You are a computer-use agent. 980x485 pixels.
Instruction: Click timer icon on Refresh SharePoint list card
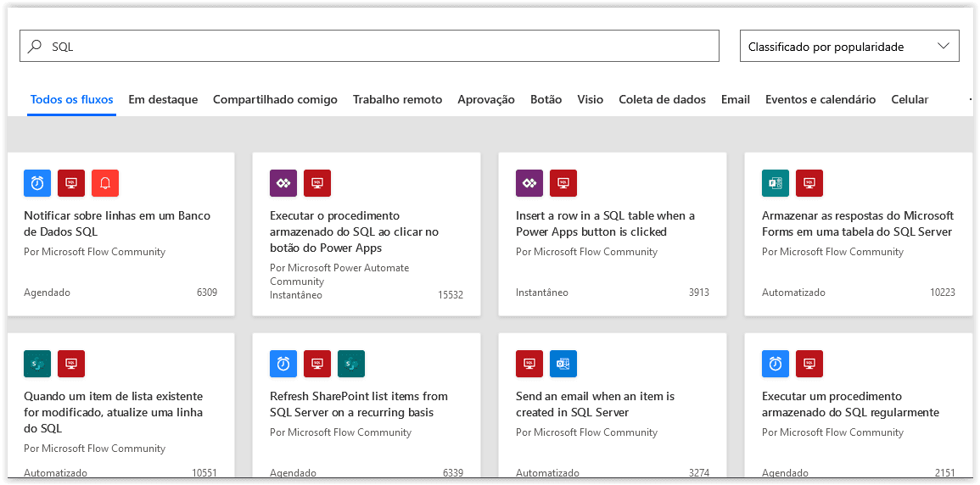pos(283,363)
